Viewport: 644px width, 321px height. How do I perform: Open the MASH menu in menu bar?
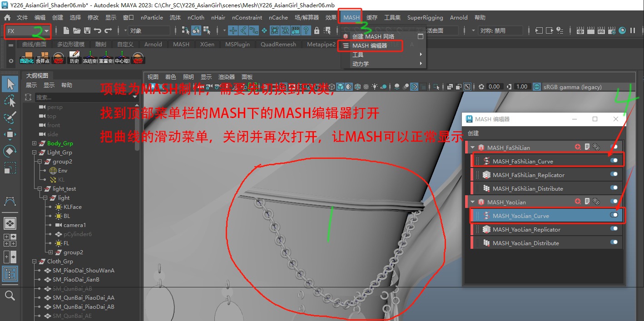click(351, 17)
